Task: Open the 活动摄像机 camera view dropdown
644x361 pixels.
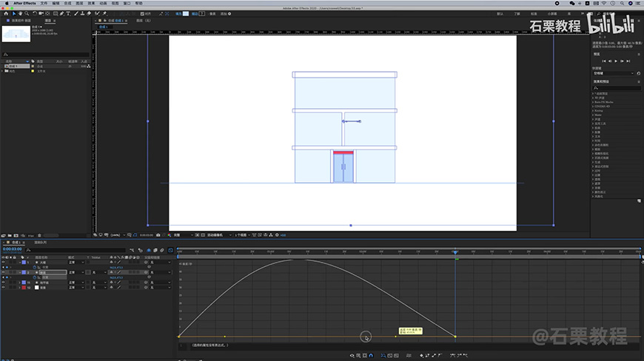Action: pyautogui.click(x=219, y=235)
